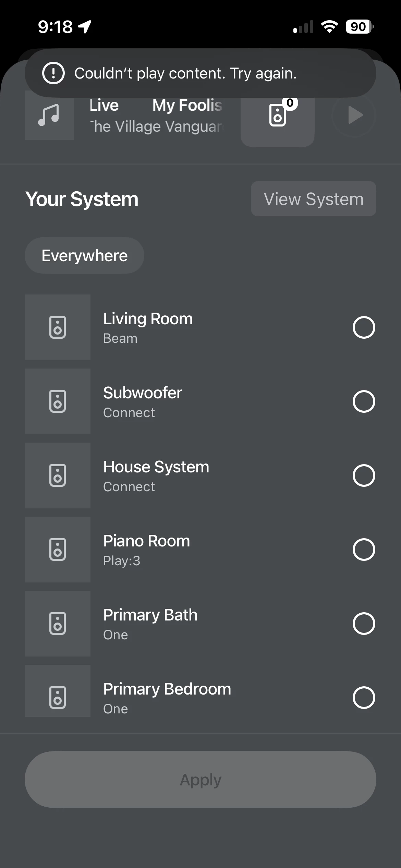The width and height of the screenshot is (401, 868).
Task: Tap the View System button
Action: (313, 199)
